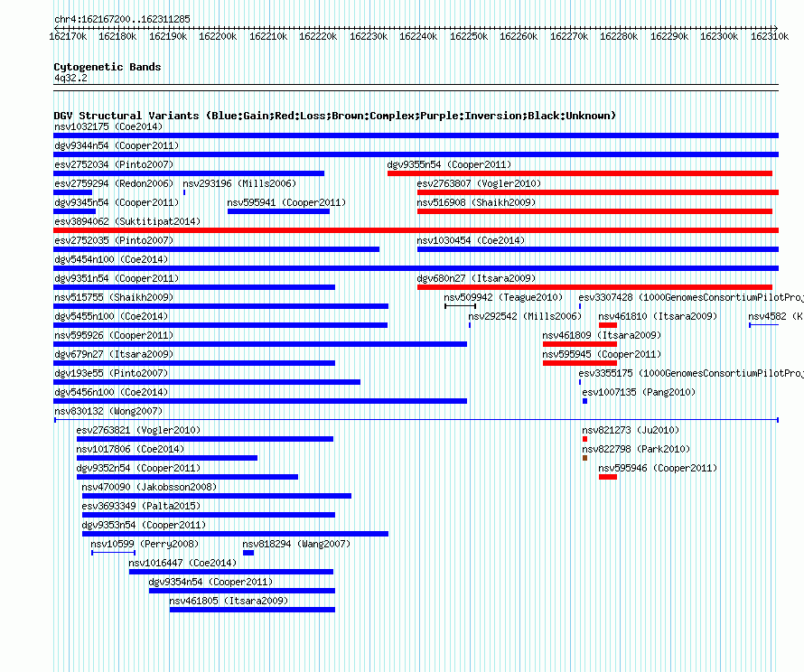The image size is (804, 672).
Task: Click the esv1007135 (Pang2010) label
Action: (639, 392)
